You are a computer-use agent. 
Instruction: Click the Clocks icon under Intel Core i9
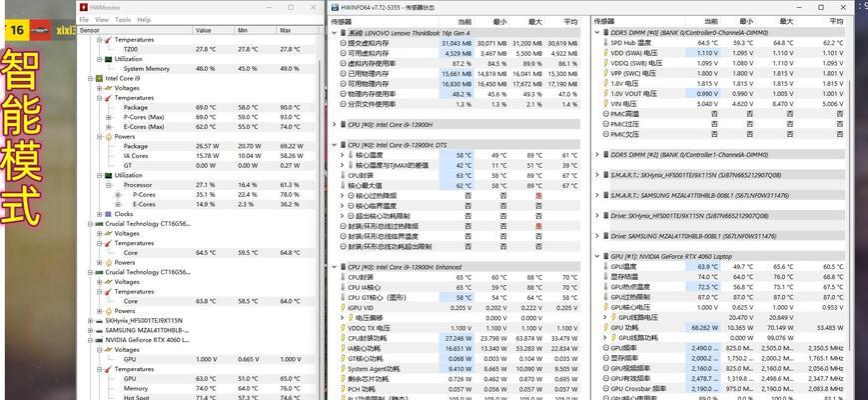[108, 214]
